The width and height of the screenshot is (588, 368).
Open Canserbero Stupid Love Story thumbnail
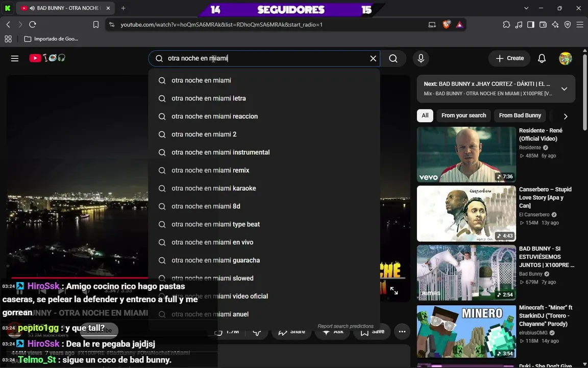(x=467, y=214)
